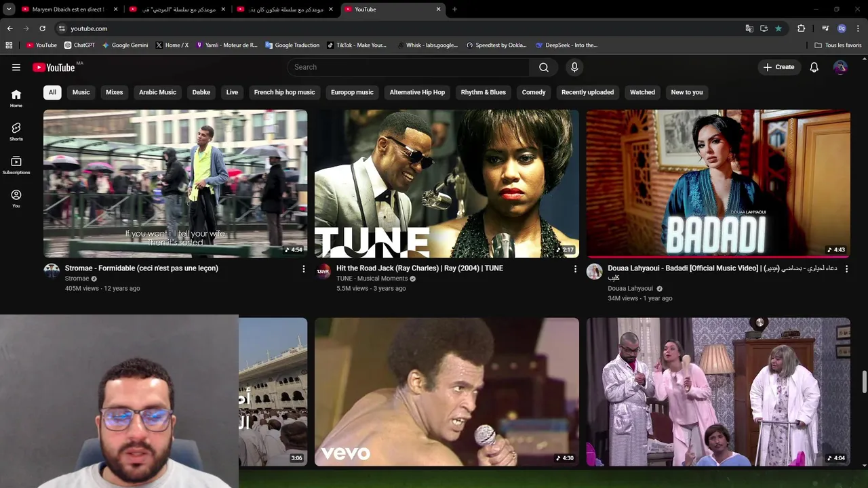Image resolution: width=868 pixels, height=488 pixels.
Task: Open options menu for Hit the Road Jack video
Action: pos(575,269)
